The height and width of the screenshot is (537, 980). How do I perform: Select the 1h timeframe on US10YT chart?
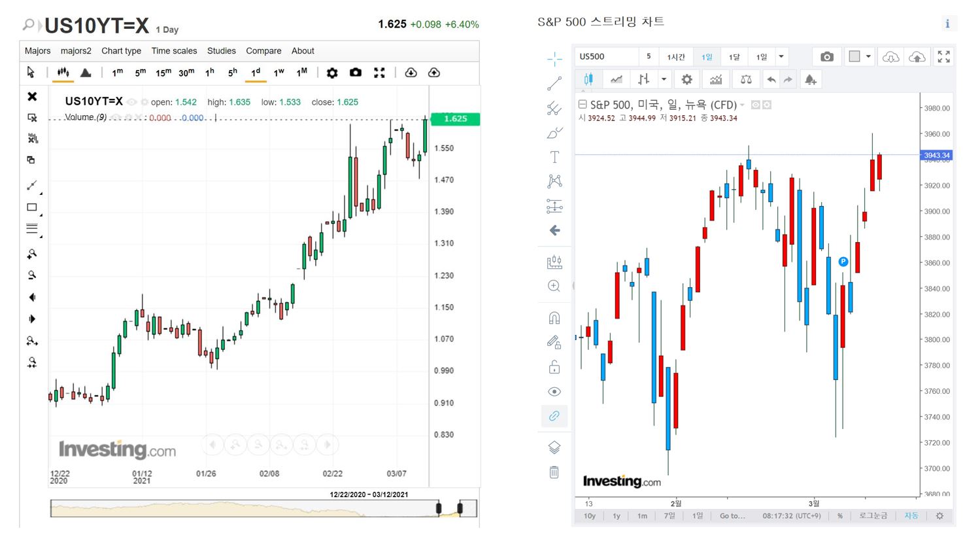coord(209,73)
